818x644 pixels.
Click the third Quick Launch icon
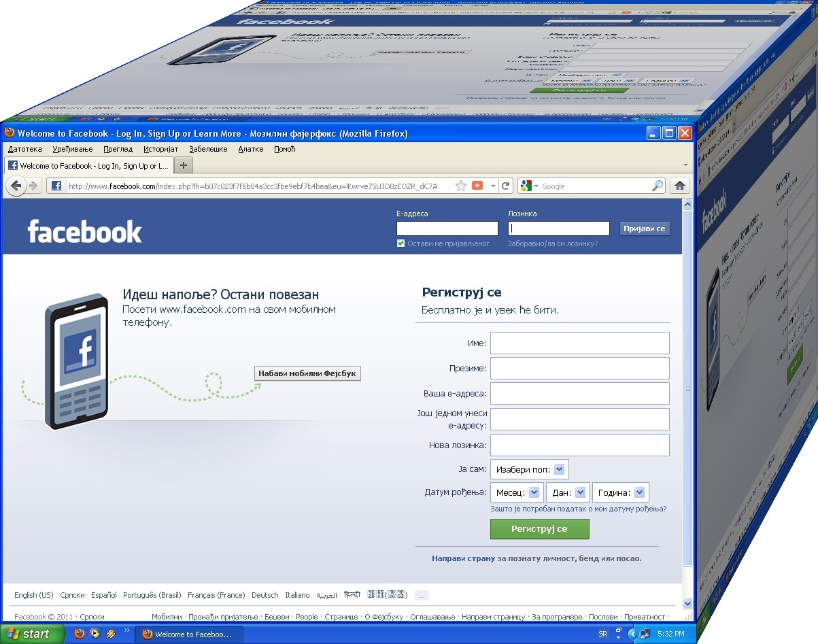(110, 634)
